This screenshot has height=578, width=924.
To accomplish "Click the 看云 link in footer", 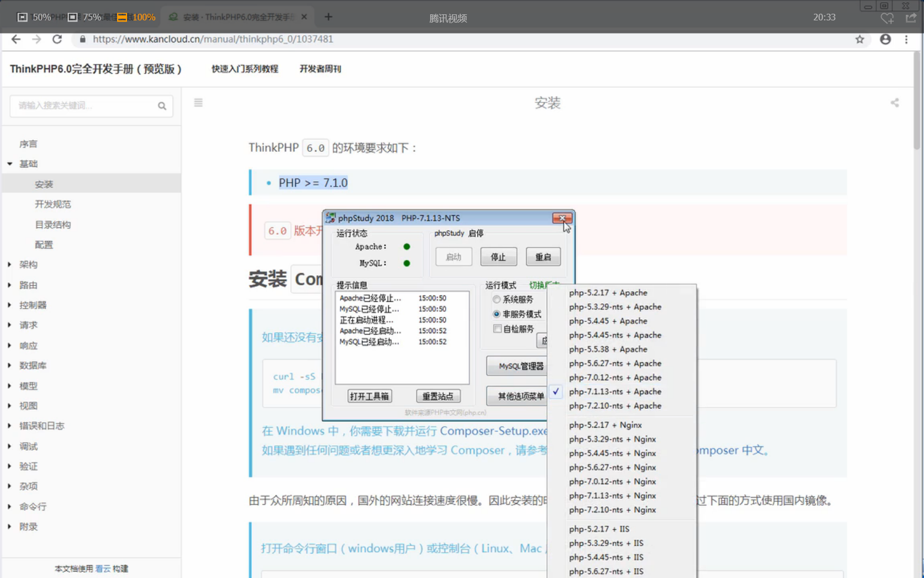I will [x=103, y=569].
